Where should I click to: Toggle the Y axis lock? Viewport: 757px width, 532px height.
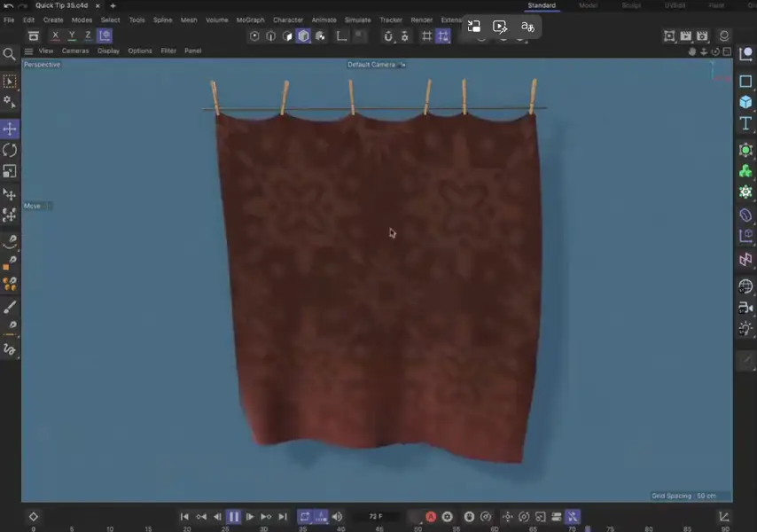click(72, 36)
